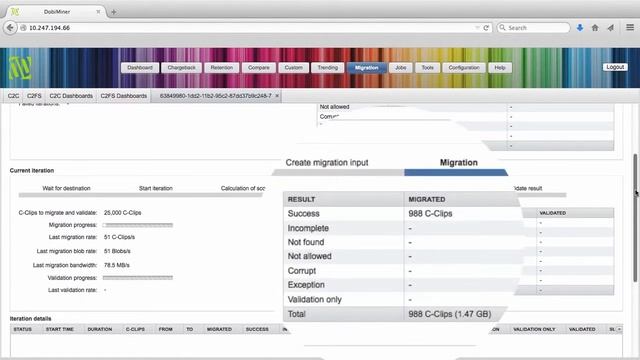Viewport: 640px width, 360px height.
Task: Open the Trending section
Action: click(328, 68)
